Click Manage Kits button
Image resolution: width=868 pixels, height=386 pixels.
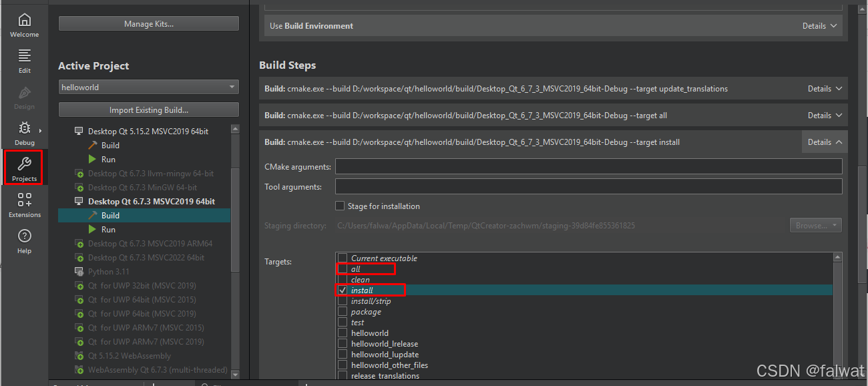(x=148, y=24)
